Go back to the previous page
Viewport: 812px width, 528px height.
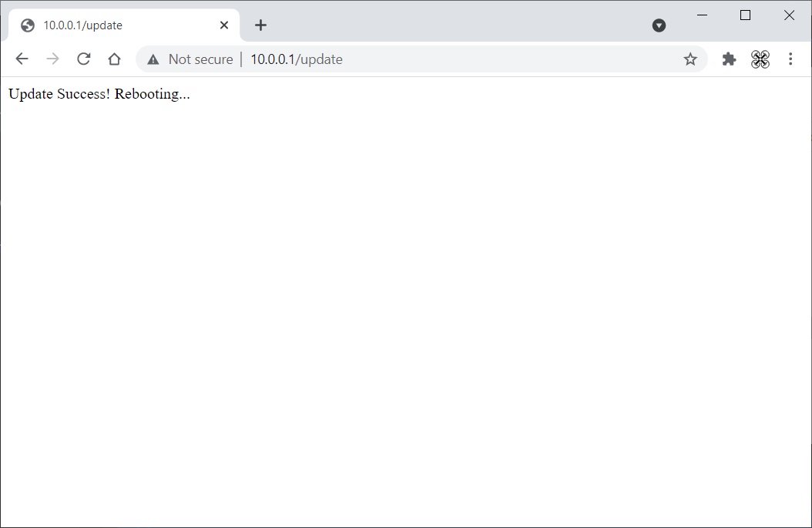pyautogui.click(x=22, y=59)
